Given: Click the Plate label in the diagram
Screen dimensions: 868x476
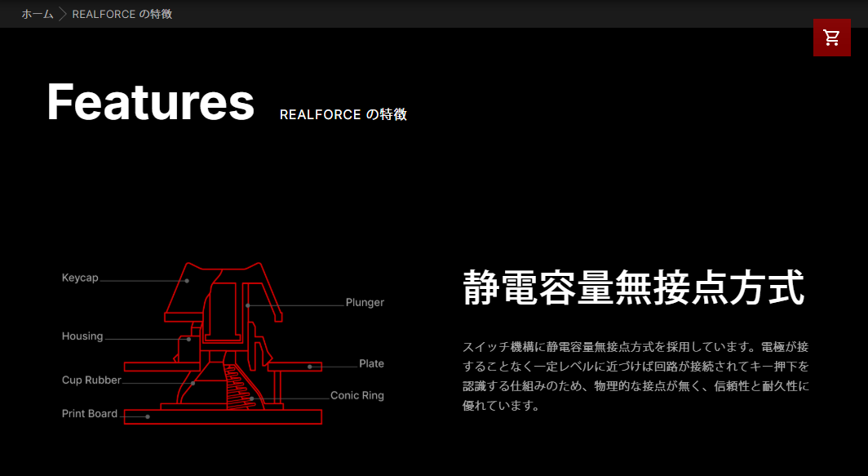Looking at the screenshot, I should click(x=371, y=363).
